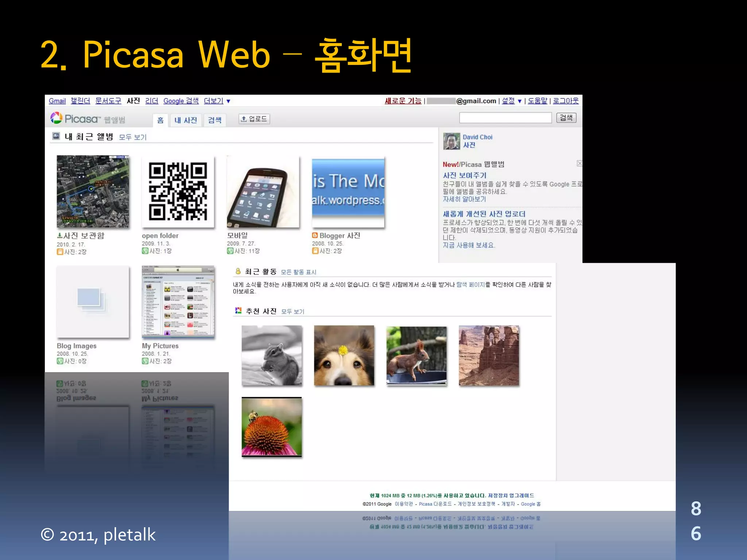Open the 도움말 help link
This screenshot has width=747, height=560.
tap(538, 101)
